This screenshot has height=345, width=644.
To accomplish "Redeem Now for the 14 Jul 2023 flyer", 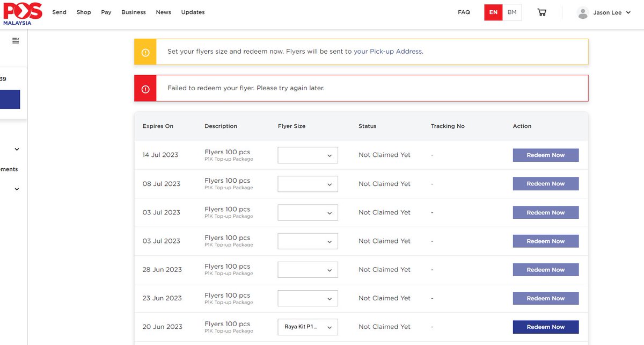I will point(546,155).
